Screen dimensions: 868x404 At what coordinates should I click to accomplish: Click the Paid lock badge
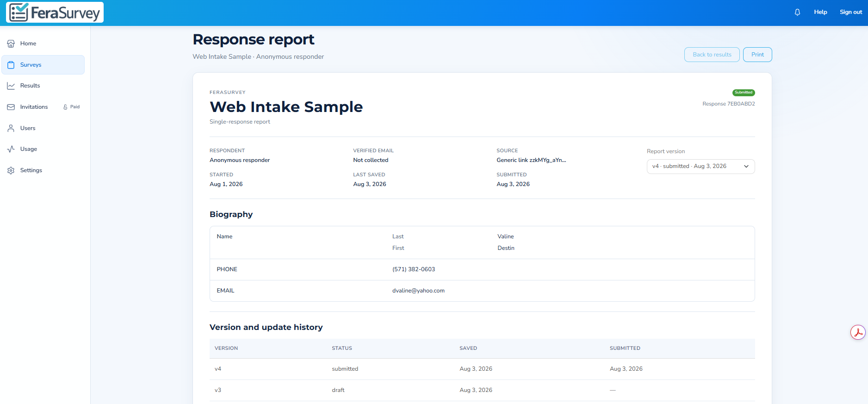(72, 107)
